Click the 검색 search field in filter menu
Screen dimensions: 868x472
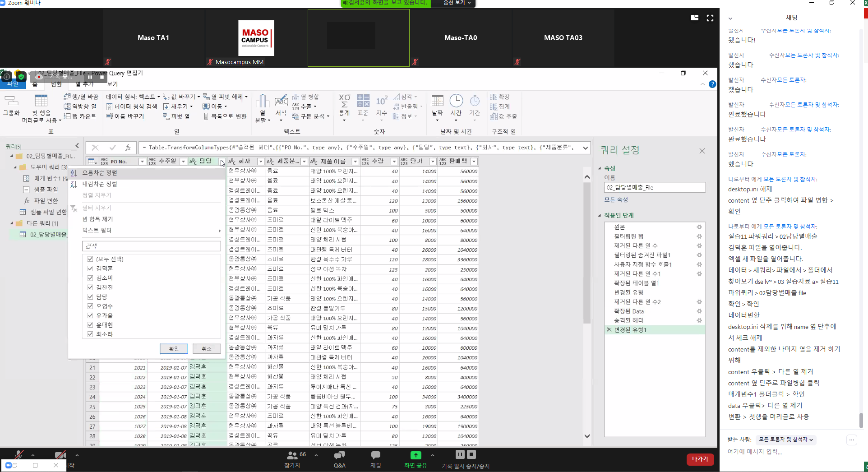coord(151,246)
